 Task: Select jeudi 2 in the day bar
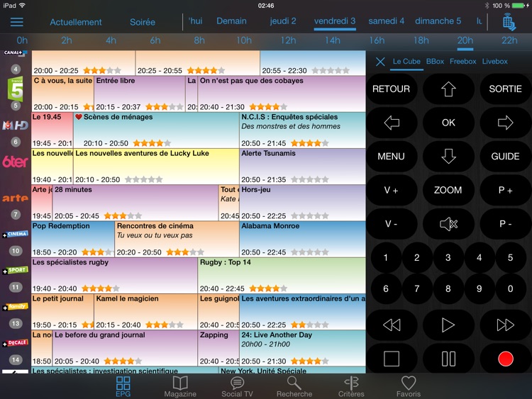(283, 21)
